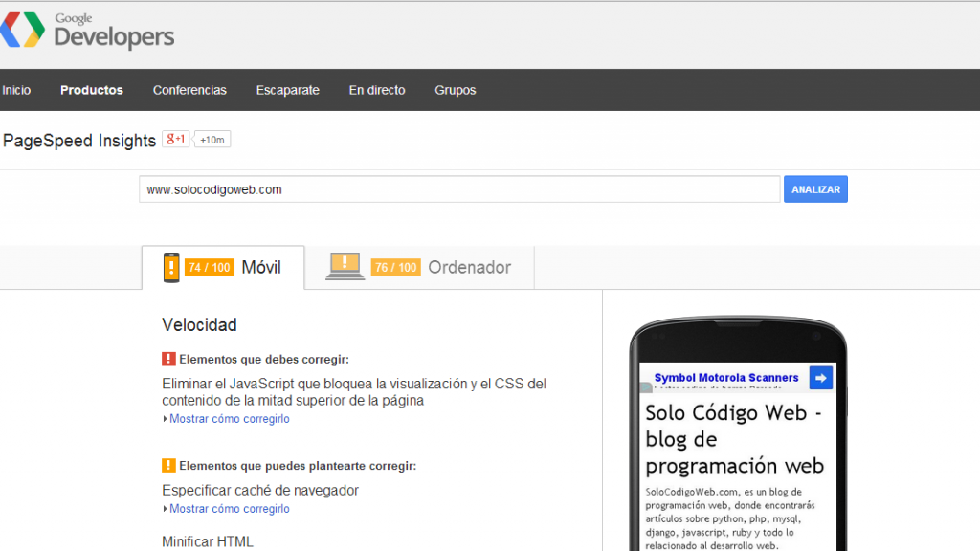This screenshot has width=980, height=551.
Task: Open Grupos in the navigation bar
Action: point(455,90)
